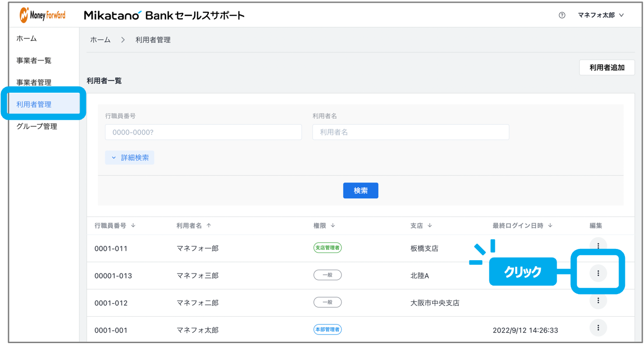Open 事業者管理 in the sidebar
The image size is (644, 344).
(34, 82)
